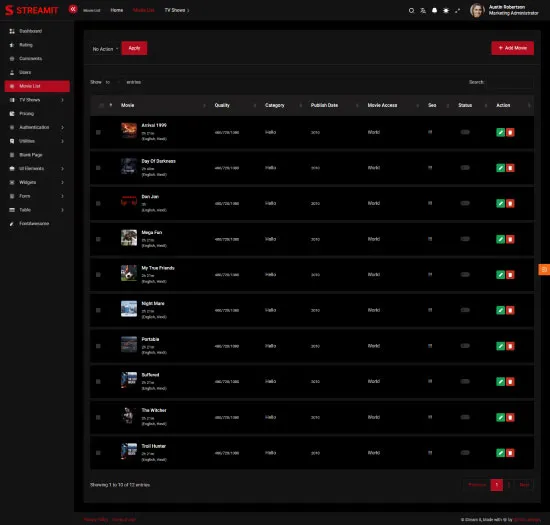Go to pagination page 2
550x525 pixels.
click(x=509, y=485)
